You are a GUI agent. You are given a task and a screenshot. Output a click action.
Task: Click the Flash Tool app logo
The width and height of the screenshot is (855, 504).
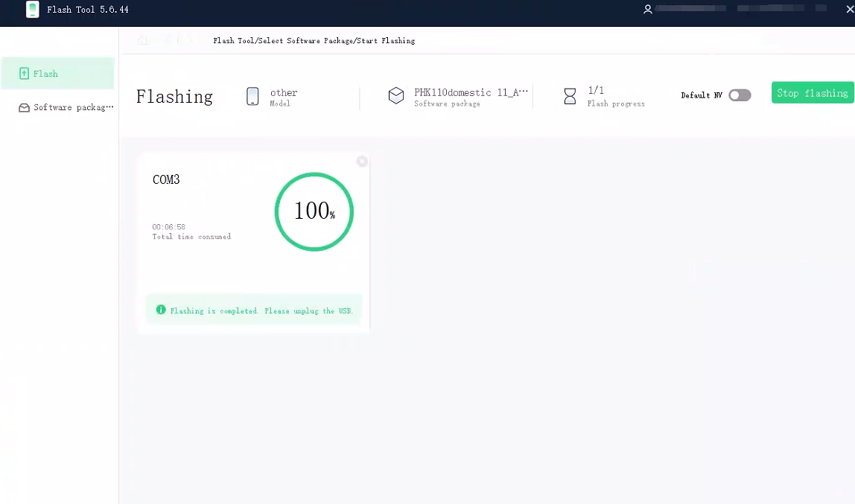(33, 9)
